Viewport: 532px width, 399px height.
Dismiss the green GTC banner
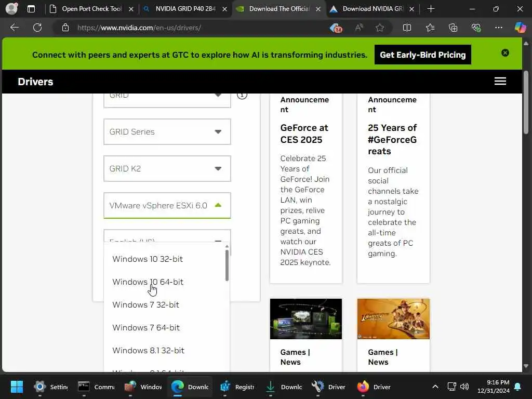(x=505, y=53)
